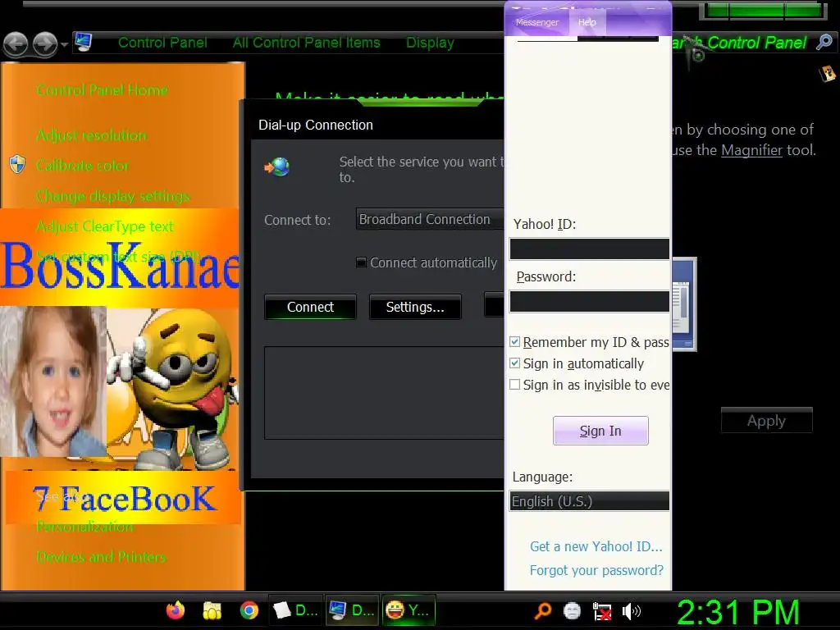
Task: Go forward with the Control Panel forward arrow
Action: point(45,44)
